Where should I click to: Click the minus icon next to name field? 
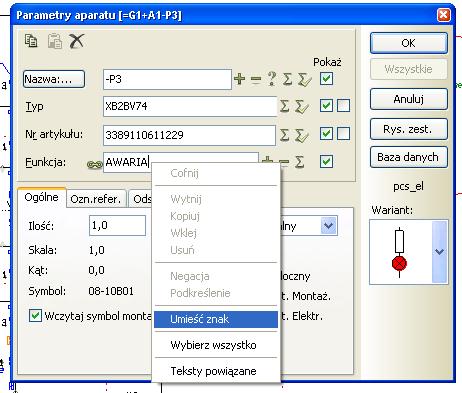point(256,79)
